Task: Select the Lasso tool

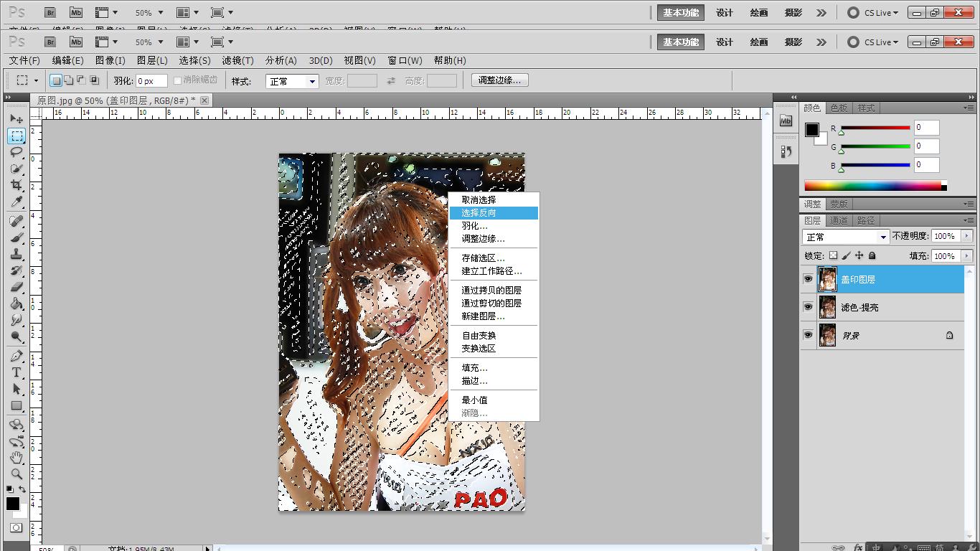Action: pyautogui.click(x=16, y=152)
